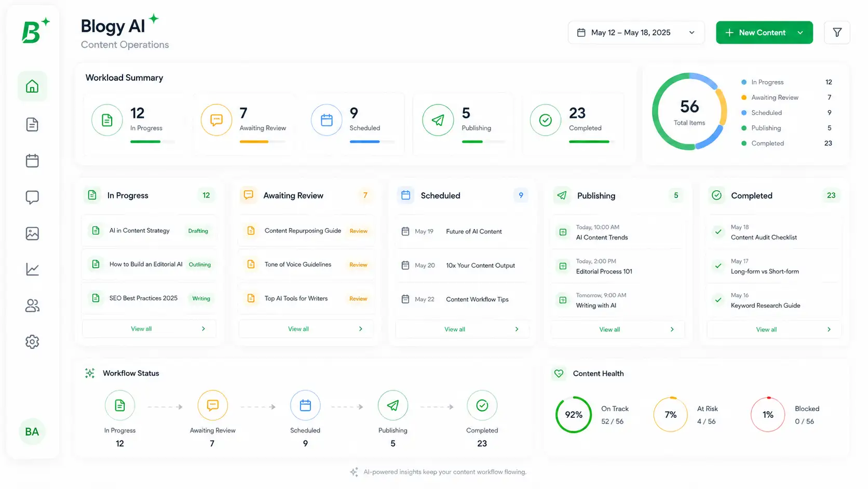Viewport: 868px width, 489px height.
Task: Open the Media gallery sidebar icon
Action: pyautogui.click(x=32, y=233)
